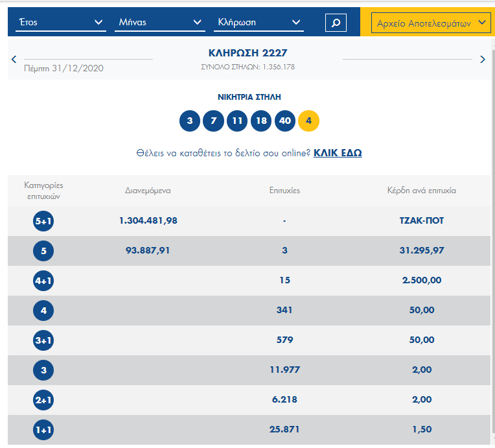The width and height of the screenshot is (495, 448).
Task: Go to next draw with right arrow
Action: (x=482, y=59)
